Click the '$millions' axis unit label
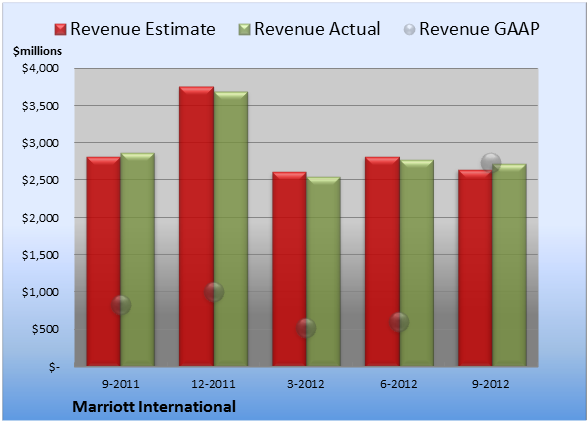588x422 pixels. (x=37, y=51)
